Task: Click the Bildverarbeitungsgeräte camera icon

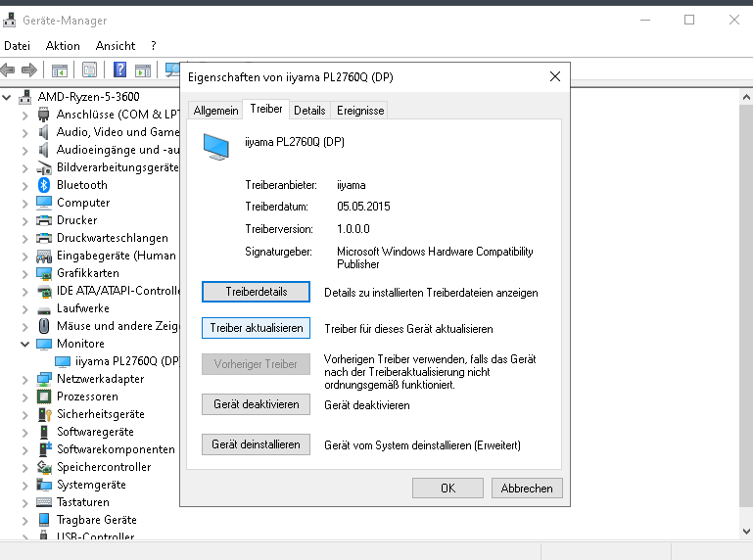Action: (x=44, y=168)
